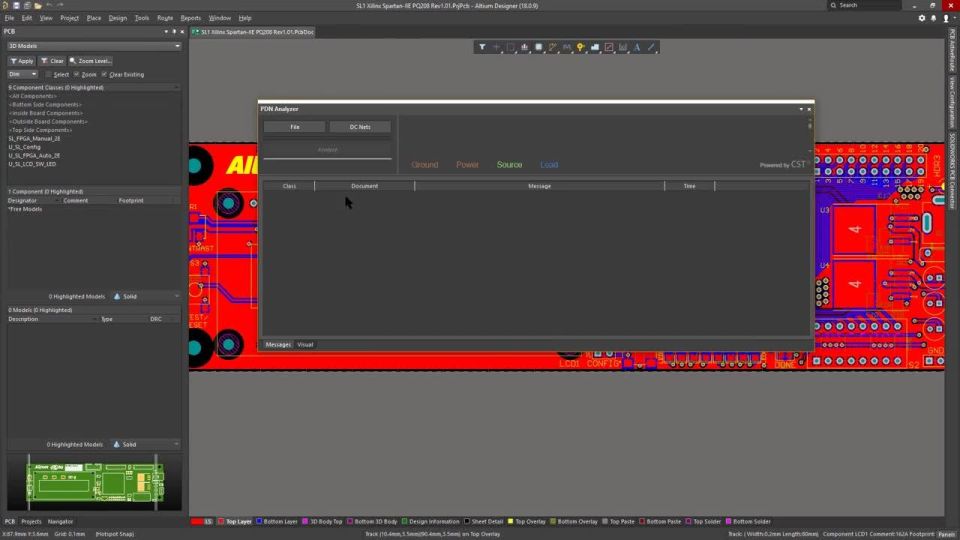Click the Place Polygon Pour icon
The image size is (960, 540).
click(594, 47)
